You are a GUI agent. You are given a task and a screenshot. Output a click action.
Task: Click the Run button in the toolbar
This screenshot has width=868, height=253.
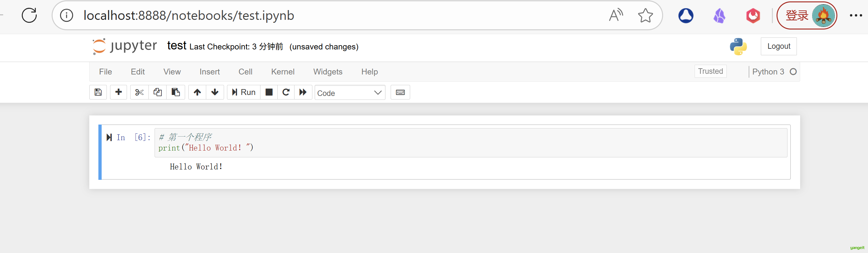(x=244, y=92)
